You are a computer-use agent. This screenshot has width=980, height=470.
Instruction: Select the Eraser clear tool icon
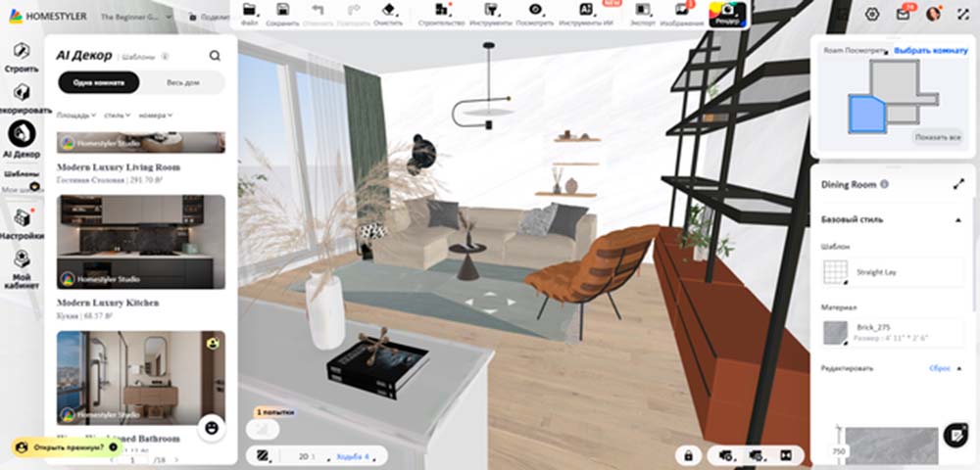coord(388,10)
